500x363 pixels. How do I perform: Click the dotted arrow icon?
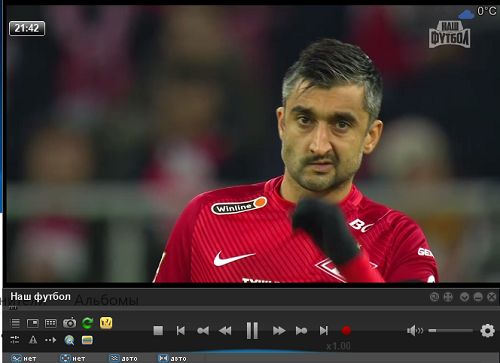point(51,340)
